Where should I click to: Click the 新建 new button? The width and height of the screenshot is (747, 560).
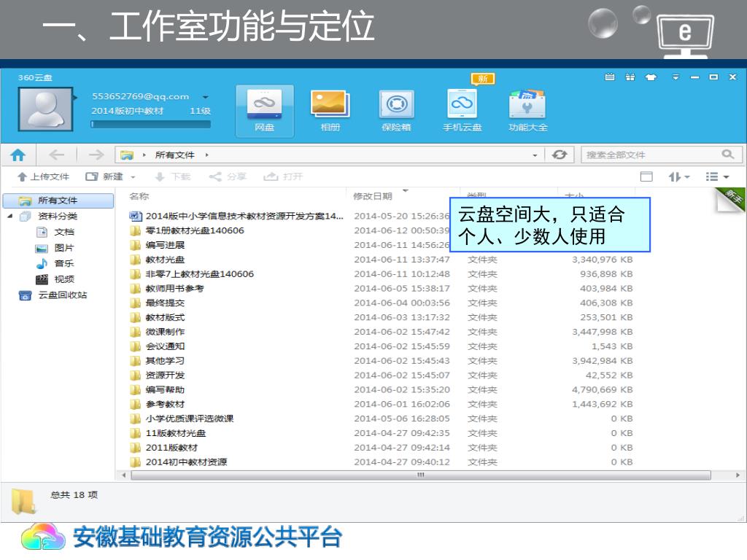tap(104, 176)
